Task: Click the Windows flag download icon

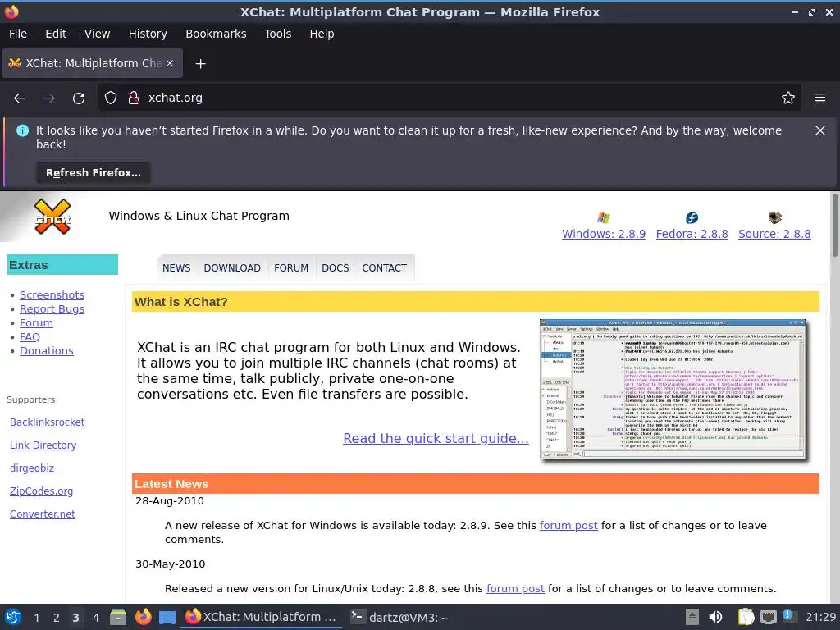Action: (604, 217)
